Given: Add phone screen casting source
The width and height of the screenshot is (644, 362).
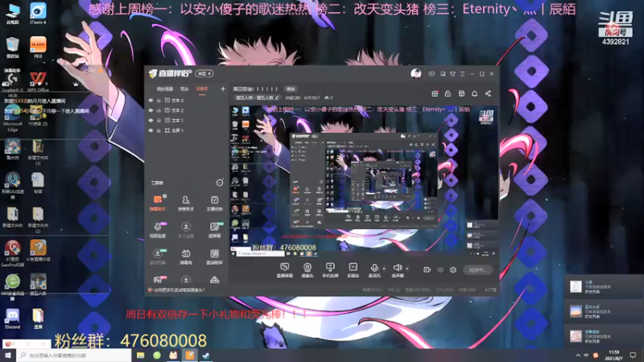Looking at the screenshot, I should [330, 270].
